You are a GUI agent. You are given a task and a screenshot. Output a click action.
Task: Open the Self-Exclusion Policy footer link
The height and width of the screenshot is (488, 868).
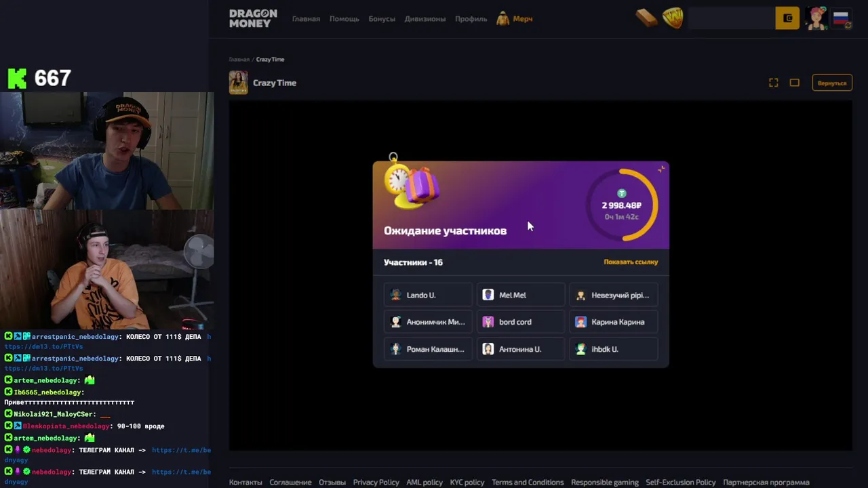coord(681,483)
